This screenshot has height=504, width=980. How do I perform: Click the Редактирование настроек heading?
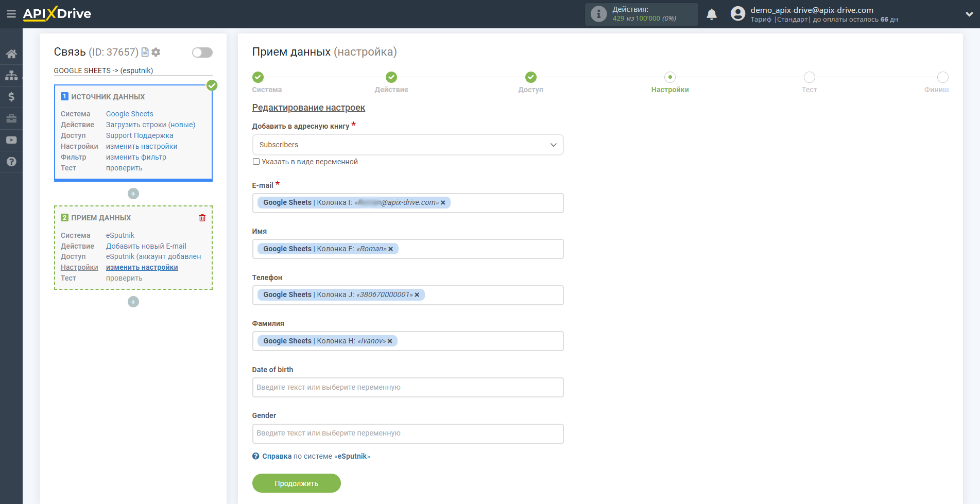coord(308,108)
